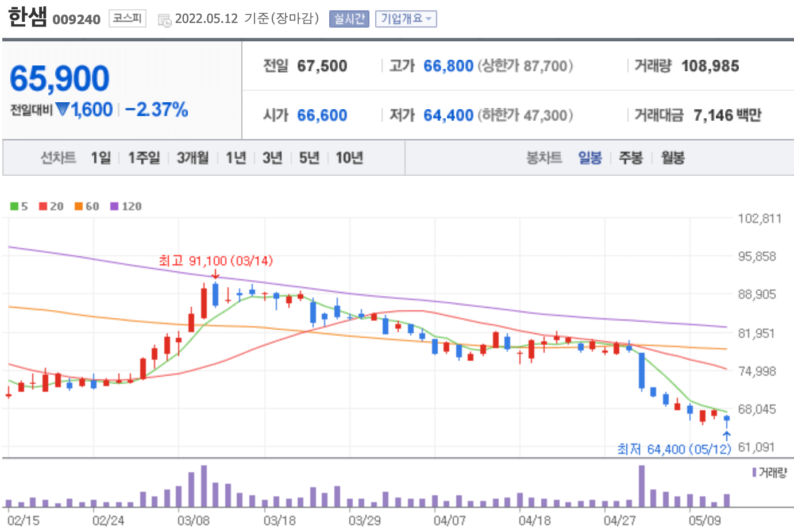This screenshot has height=532, width=794.
Task: Select the 1주일 line chart tab
Action: pos(144,157)
